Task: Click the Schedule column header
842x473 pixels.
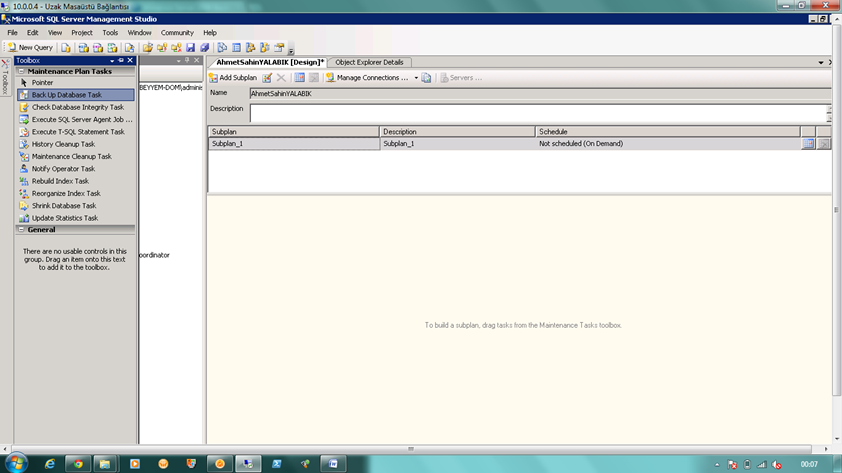Action: (x=667, y=132)
